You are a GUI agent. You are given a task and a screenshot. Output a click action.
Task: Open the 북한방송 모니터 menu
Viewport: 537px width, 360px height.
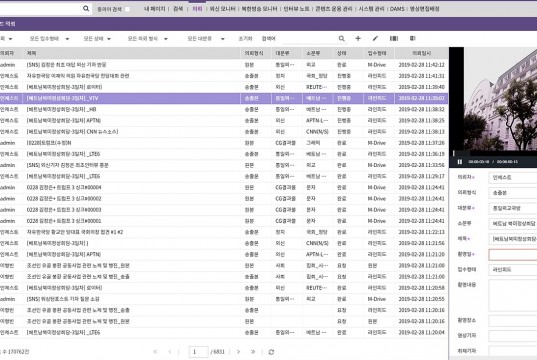pos(259,9)
